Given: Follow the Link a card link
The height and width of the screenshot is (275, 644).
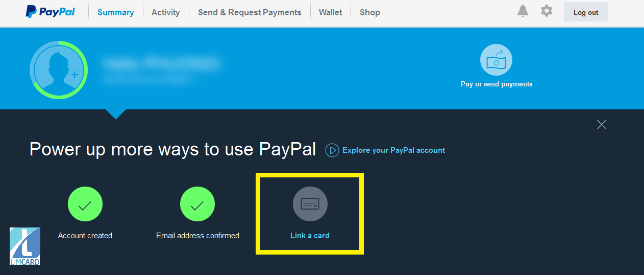Looking at the screenshot, I should (310, 236).
